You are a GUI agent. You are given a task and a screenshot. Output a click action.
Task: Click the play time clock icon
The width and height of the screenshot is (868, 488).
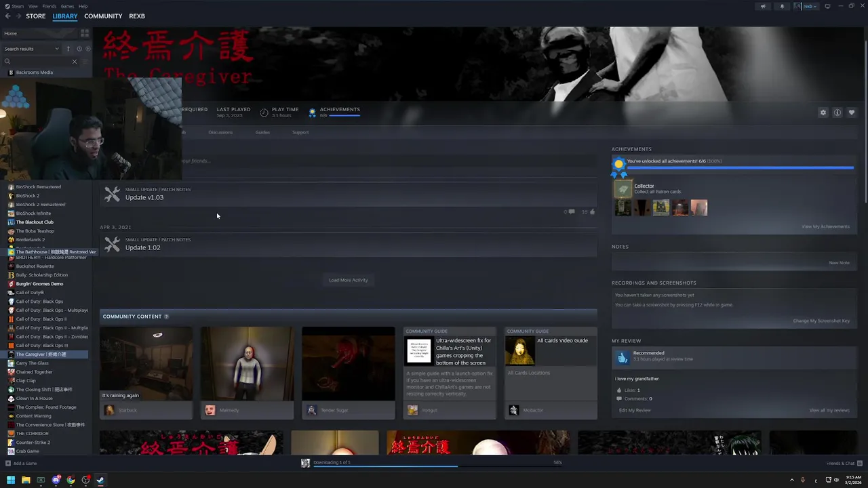click(264, 112)
